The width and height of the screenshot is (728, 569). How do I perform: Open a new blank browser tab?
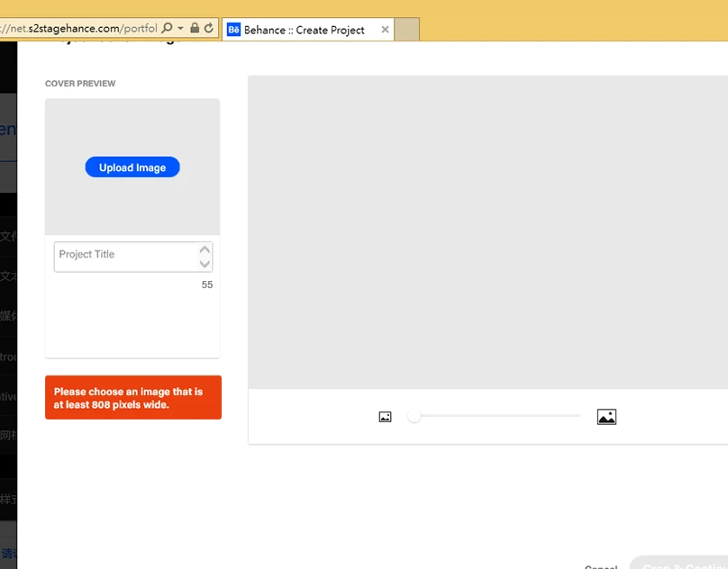[407, 30]
